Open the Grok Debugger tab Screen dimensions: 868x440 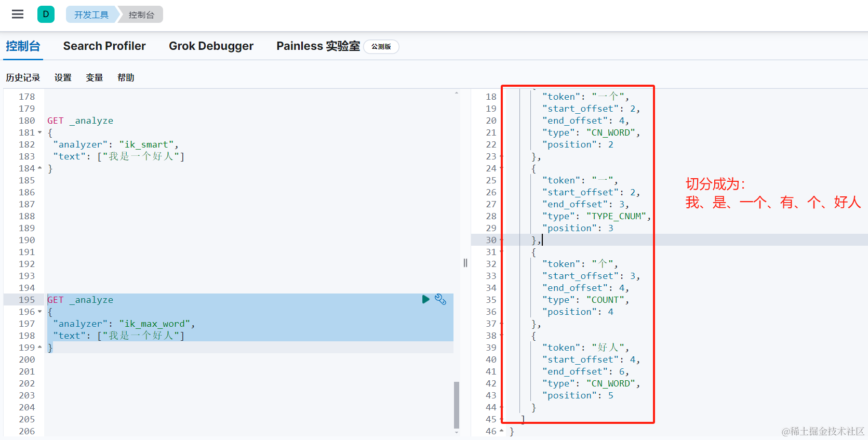pos(211,46)
